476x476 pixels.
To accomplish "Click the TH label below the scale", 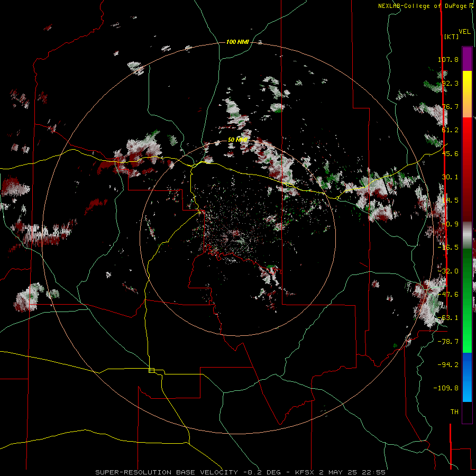I will 454,412.
